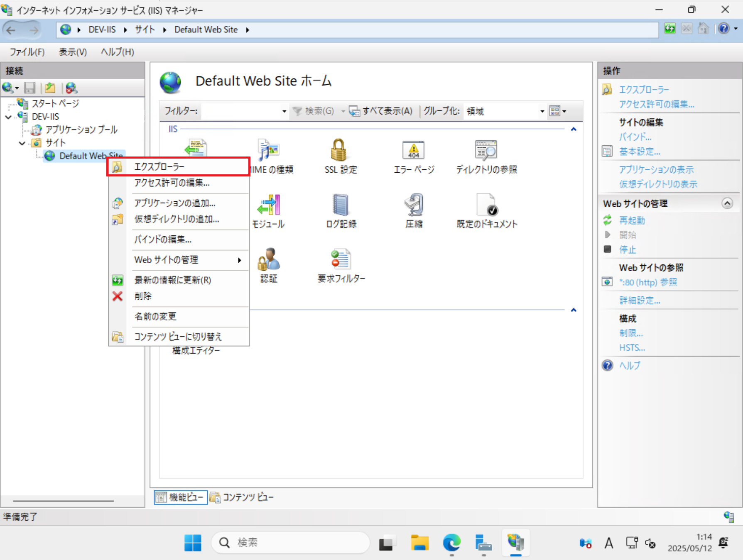Click 停止 in the 操作 pane
The width and height of the screenshot is (743, 560).
(x=628, y=249)
